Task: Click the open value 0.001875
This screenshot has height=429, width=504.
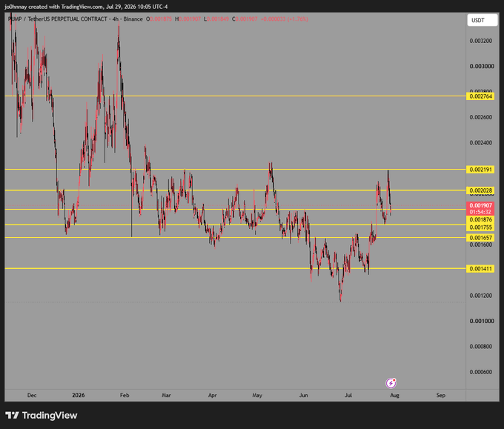Action: point(161,19)
